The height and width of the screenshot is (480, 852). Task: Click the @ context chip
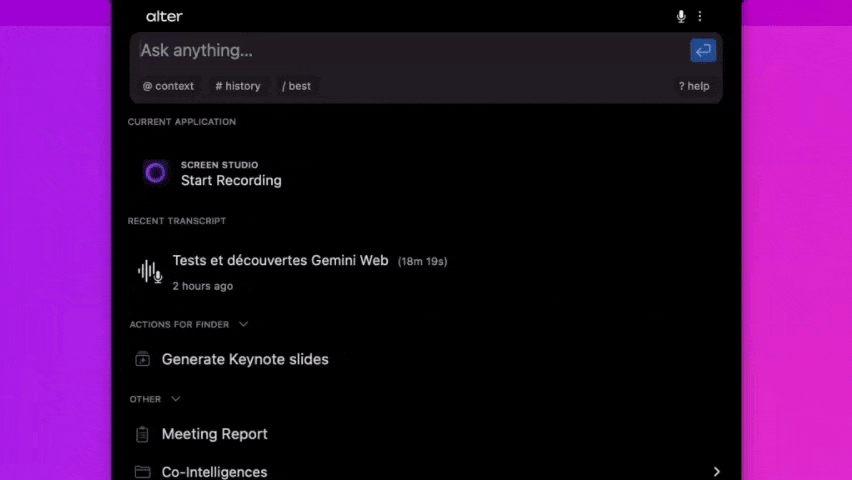click(x=168, y=86)
